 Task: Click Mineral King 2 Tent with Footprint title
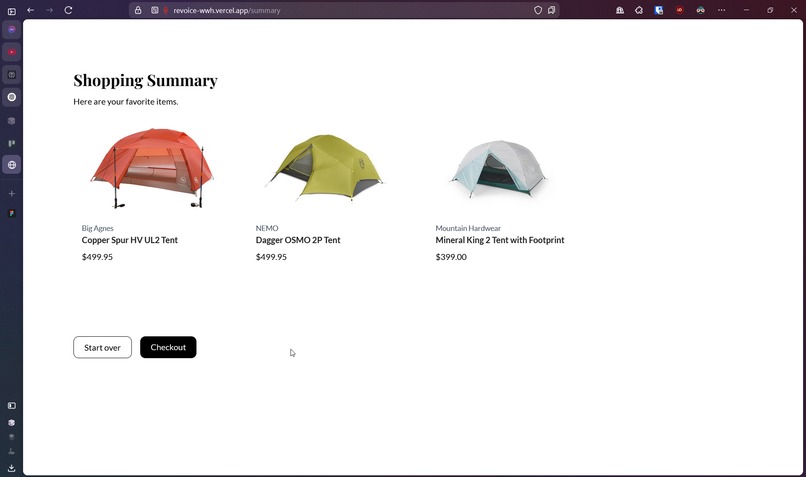(500, 240)
